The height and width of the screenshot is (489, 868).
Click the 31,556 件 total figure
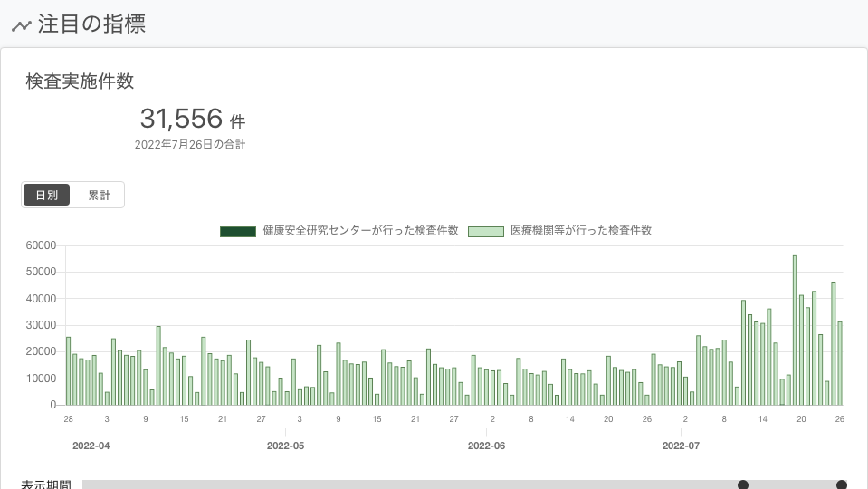(x=192, y=119)
